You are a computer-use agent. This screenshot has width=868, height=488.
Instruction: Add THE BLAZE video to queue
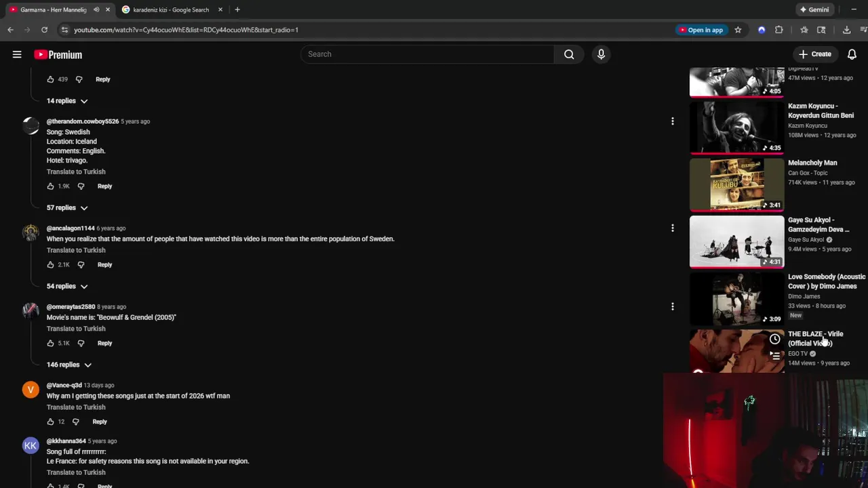[x=774, y=355]
